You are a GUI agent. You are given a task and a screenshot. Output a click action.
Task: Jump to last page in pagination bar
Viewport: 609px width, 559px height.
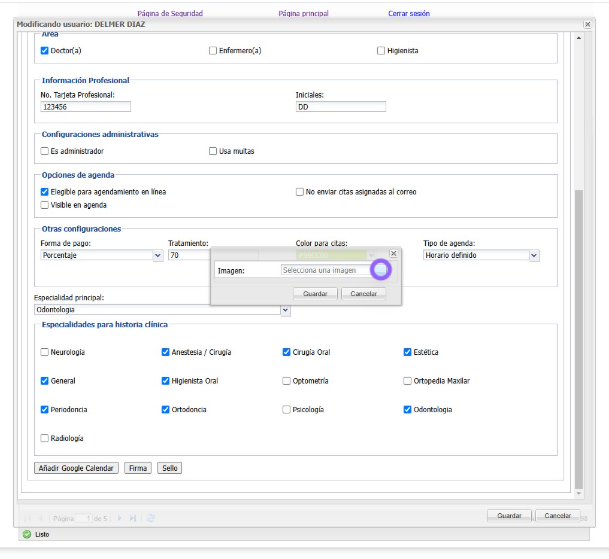tap(133, 518)
